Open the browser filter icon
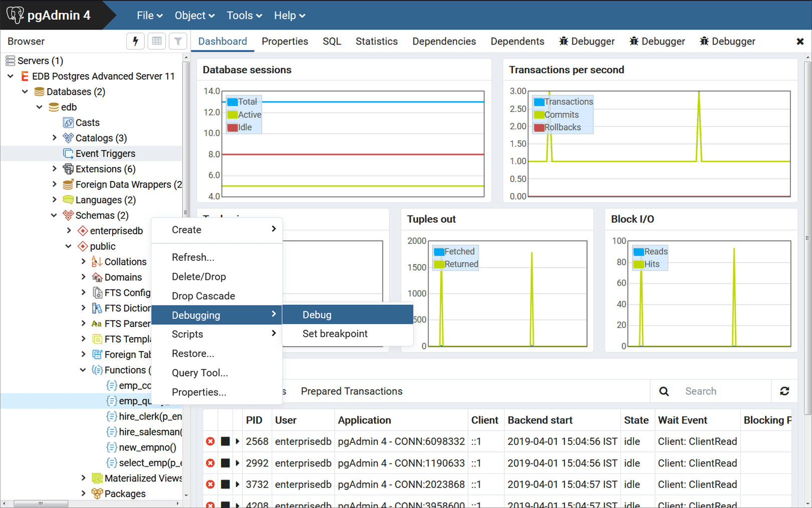 178,41
